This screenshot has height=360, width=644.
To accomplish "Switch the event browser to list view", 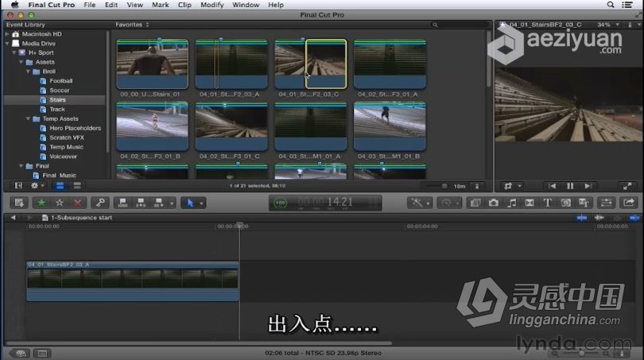I will 77,186.
